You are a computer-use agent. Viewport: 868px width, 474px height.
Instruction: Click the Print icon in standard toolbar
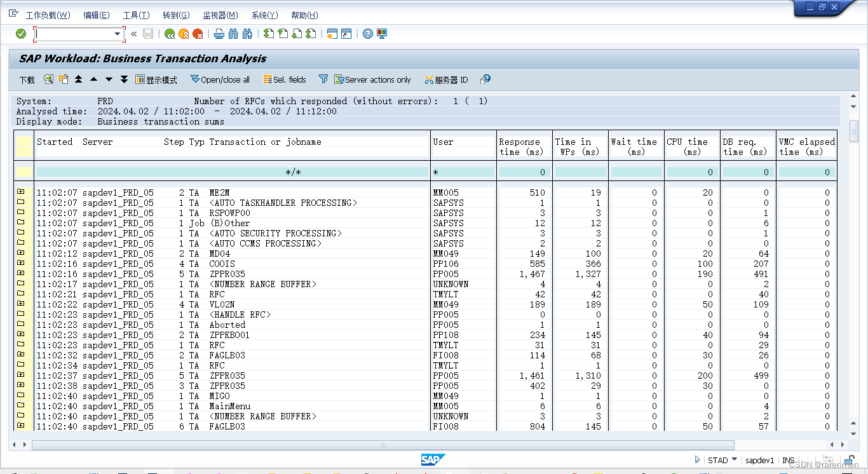click(219, 34)
